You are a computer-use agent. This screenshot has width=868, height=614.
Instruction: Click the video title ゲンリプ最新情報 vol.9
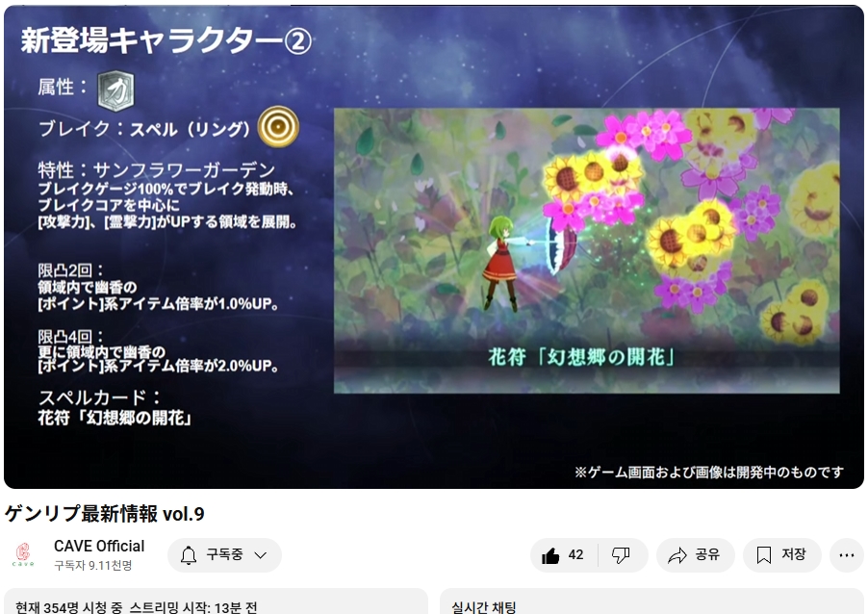pyautogui.click(x=105, y=514)
